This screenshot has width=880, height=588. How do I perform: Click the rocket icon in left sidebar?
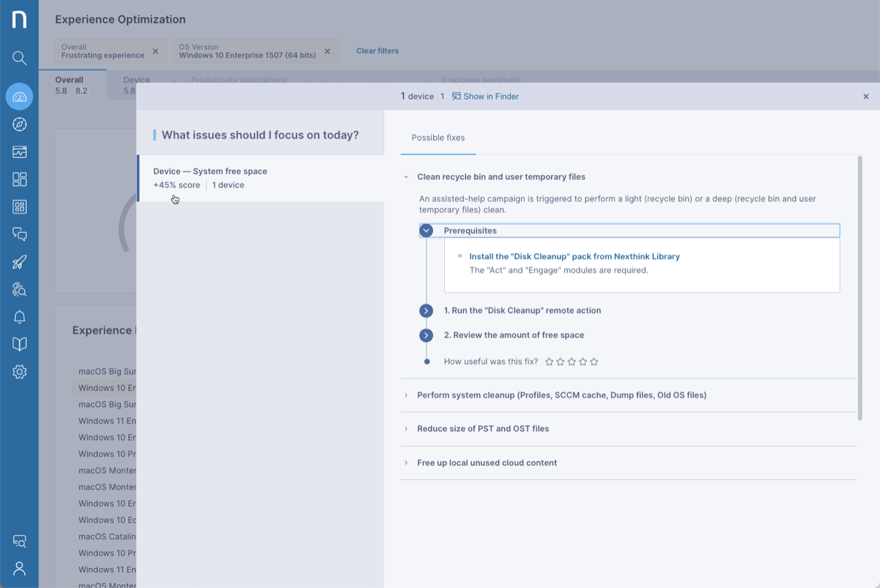(x=19, y=262)
